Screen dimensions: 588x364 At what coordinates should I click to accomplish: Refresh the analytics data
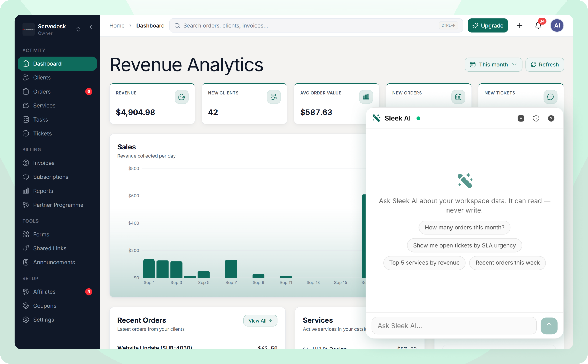(x=545, y=65)
